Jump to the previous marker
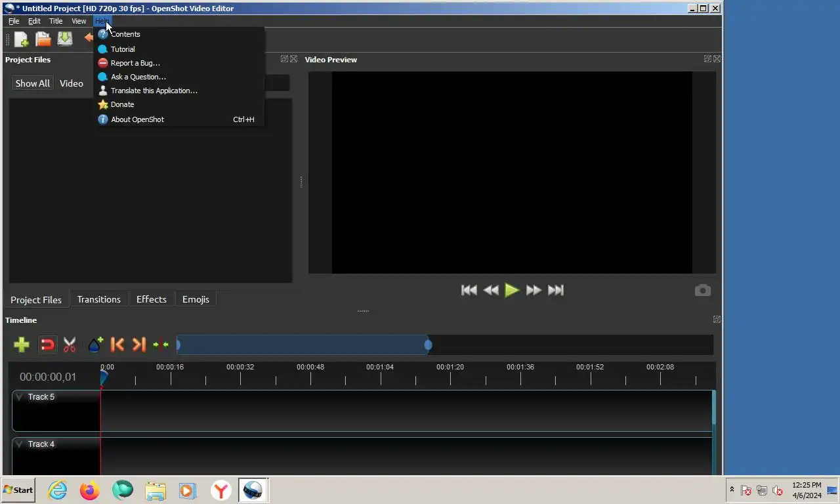The image size is (840, 504). (117, 345)
